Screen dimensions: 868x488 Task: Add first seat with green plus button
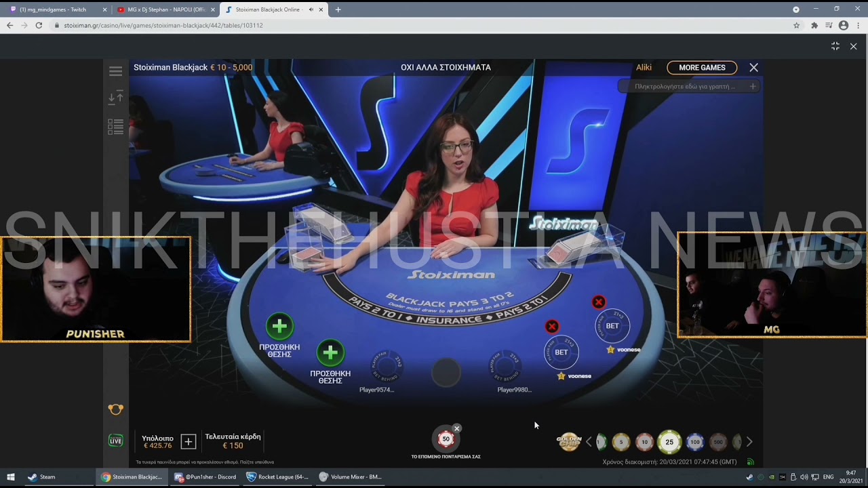click(x=279, y=327)
